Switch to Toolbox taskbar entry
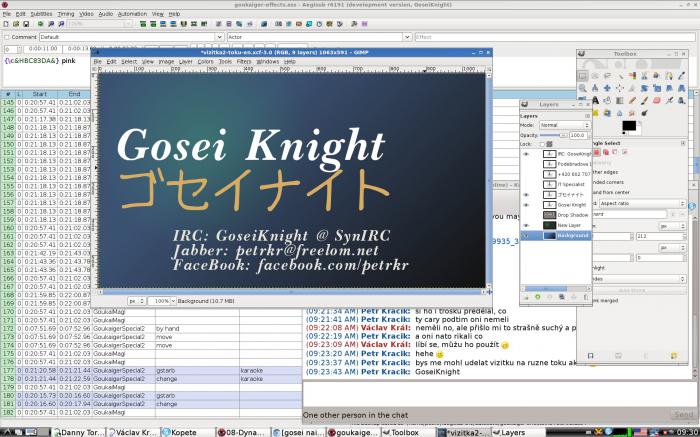Viewport: 700px width, 437px height. (x=408, y=432)
